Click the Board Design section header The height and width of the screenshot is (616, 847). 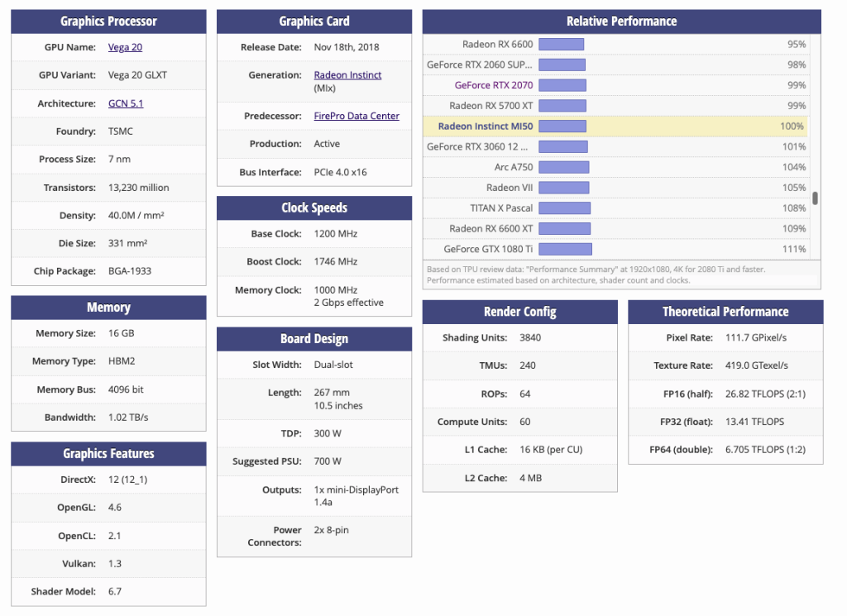314,339
